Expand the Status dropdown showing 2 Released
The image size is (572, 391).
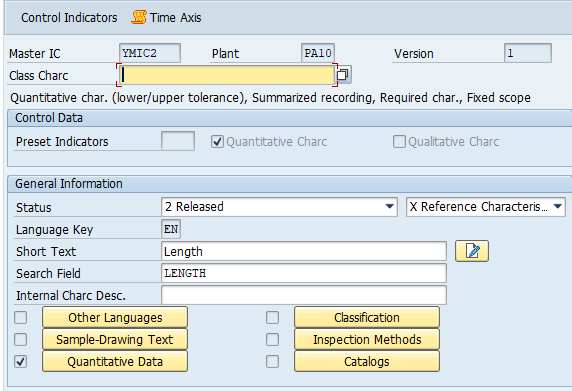coord(279,207)
